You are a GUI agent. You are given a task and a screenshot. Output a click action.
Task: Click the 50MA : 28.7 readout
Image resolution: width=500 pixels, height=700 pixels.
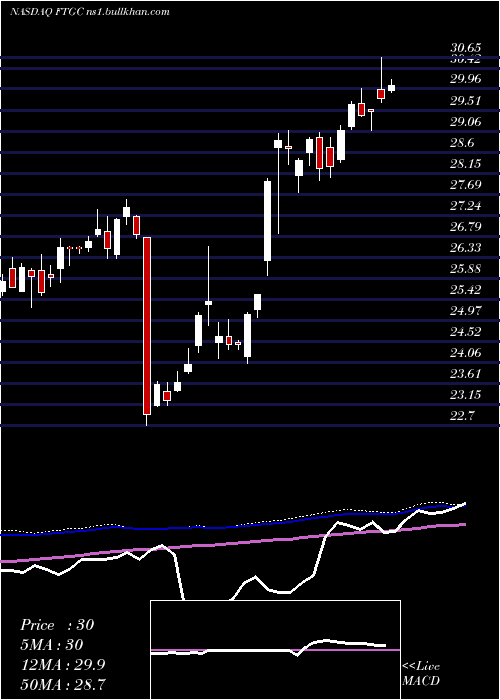(62, 685)
